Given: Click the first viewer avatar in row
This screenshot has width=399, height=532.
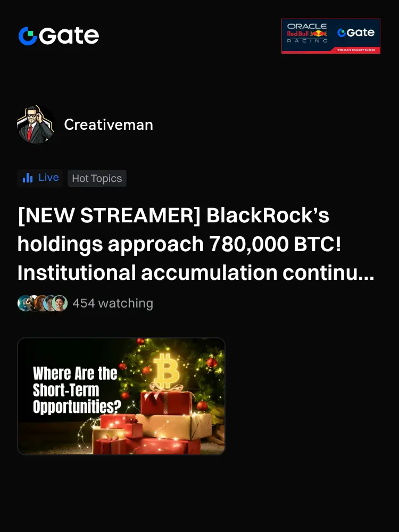Looking at the screenshot, I should coord(24,303).
